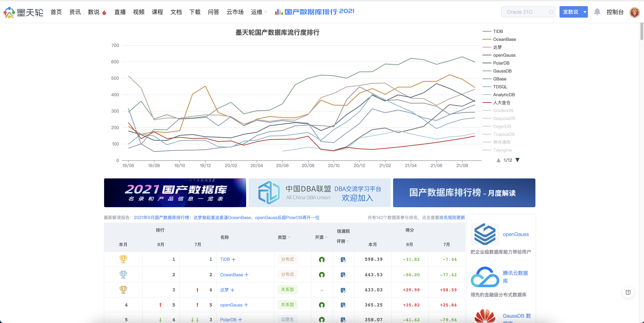
Task: Show the GoldenDB legend series
Action: tap(503, 110)
